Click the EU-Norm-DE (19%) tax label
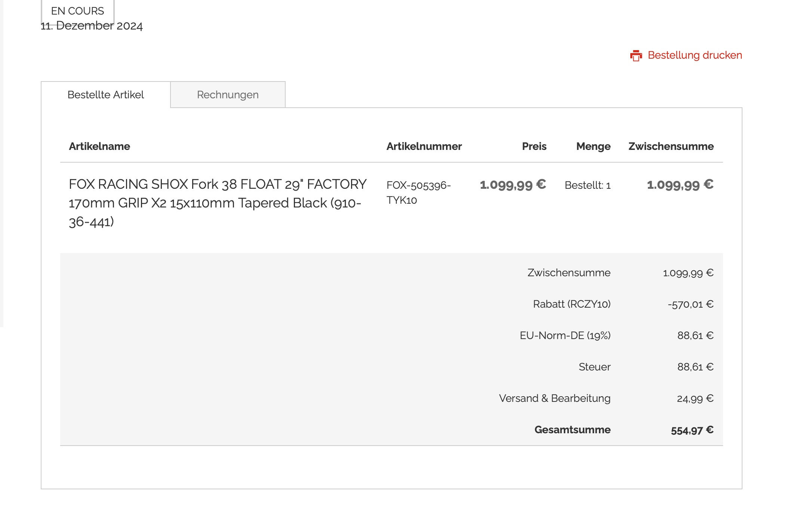812x517 pixels. 565,336
